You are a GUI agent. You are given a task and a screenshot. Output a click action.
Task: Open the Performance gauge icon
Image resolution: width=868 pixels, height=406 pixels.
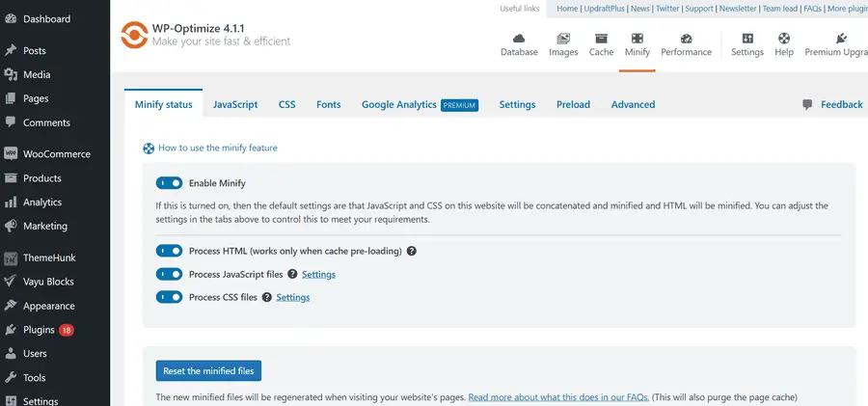686,39
